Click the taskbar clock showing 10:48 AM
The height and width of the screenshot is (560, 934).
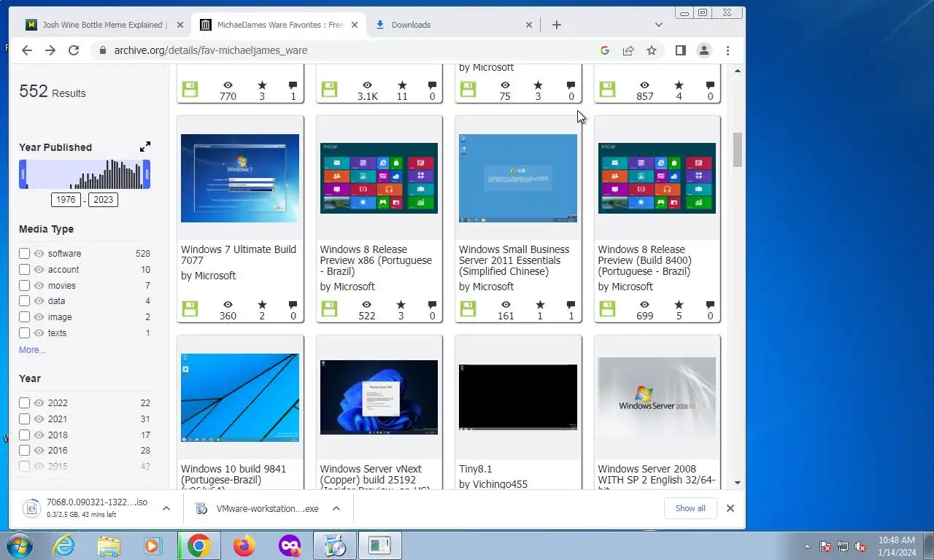(897, 546)
